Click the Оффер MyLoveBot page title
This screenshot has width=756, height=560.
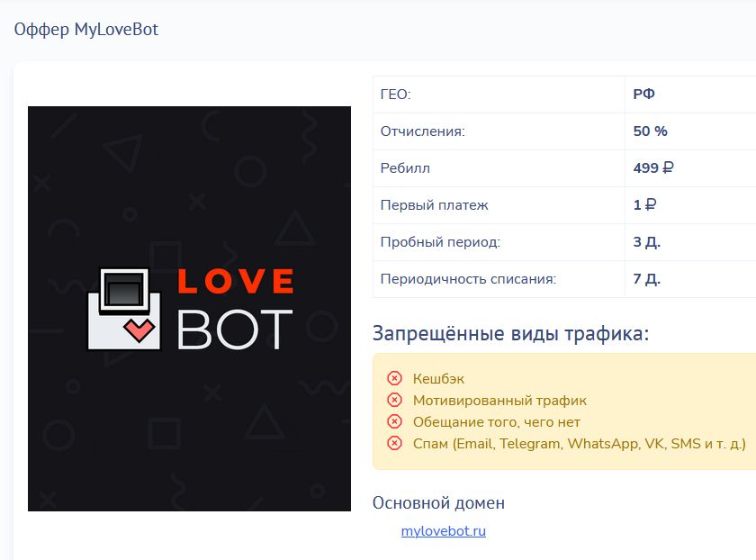coord(86,30)
